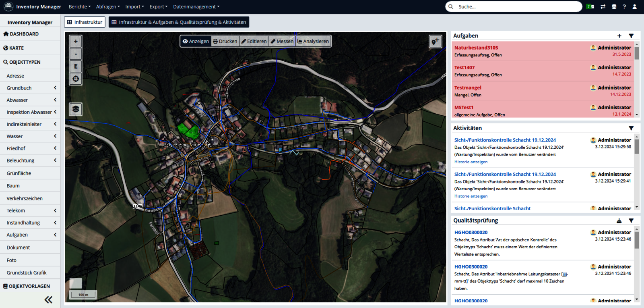Viewport: 644px width, 308px height.
Task: Switch to the Infrastruktur tab
Action: click(85, 22)
